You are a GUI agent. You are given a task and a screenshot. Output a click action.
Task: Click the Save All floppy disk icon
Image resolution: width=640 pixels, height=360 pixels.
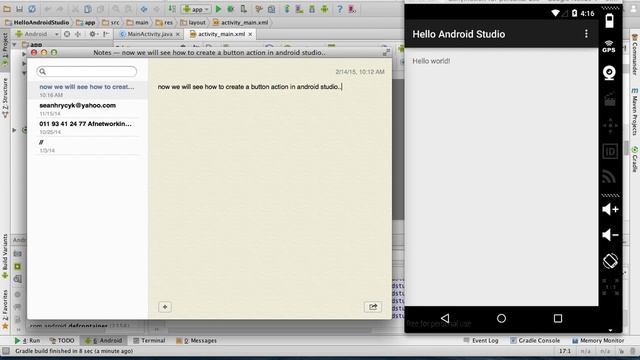pyautogui.click(x=19, y=9)
